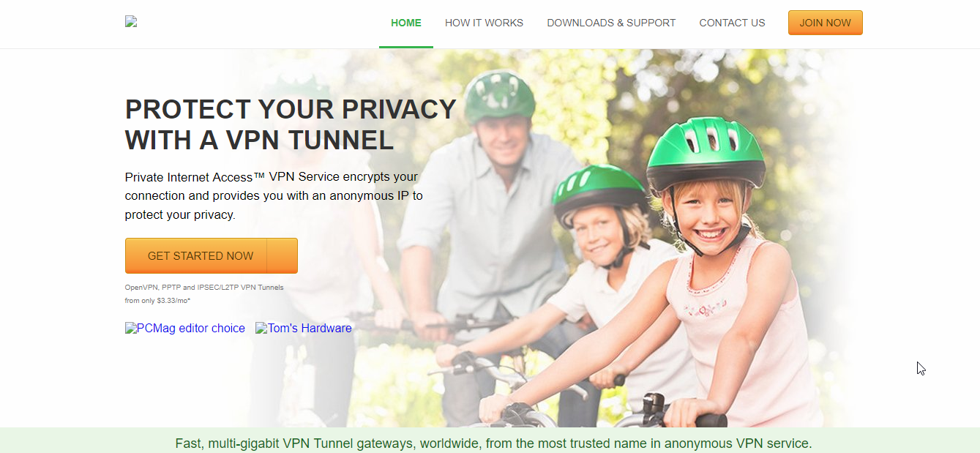Open the HOME navigation tab
Screen dimensions: 980x453
[406, 23]
